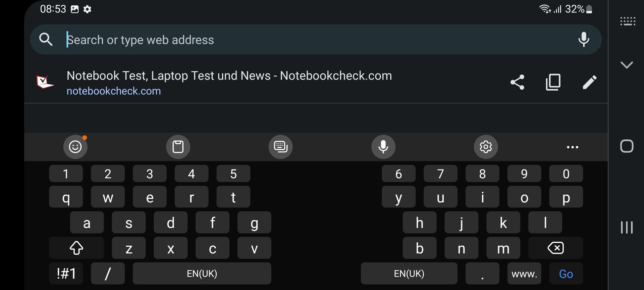Edit the suggested URL with pencil icon
This screenshot has height=290, width=644.
(589, 82)
